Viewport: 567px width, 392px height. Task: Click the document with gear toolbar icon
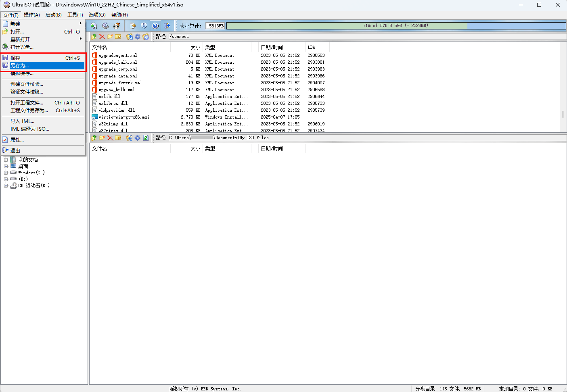click(133, 26)
